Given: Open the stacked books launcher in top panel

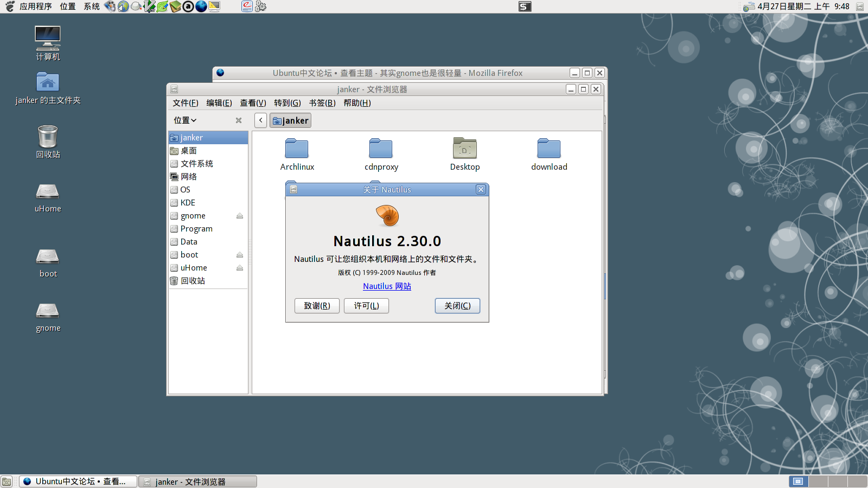Looking at the screenshot, I should coord(175,7).
